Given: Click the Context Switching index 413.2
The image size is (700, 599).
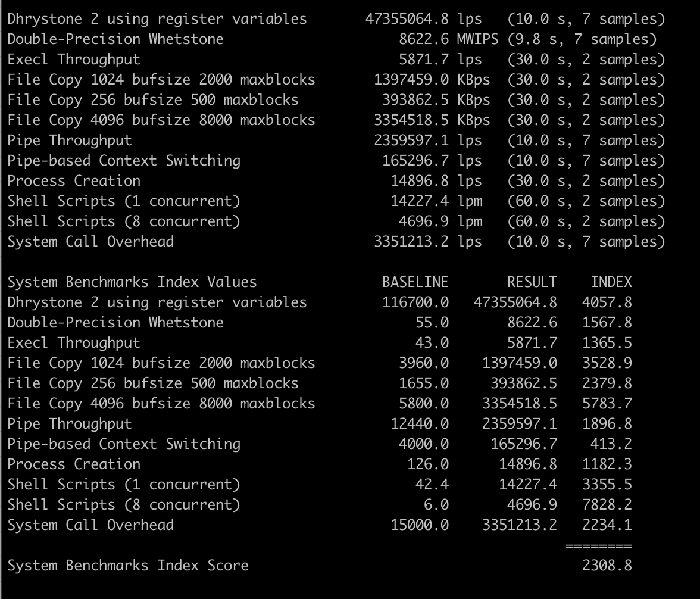Looking at the screenshot, I should coord(611,444).
